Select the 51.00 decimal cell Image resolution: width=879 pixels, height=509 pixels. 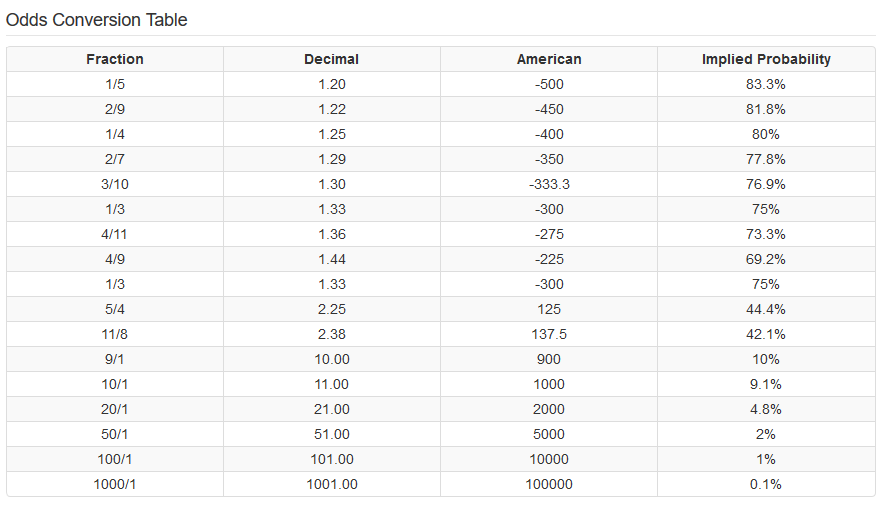click(332, 434)
